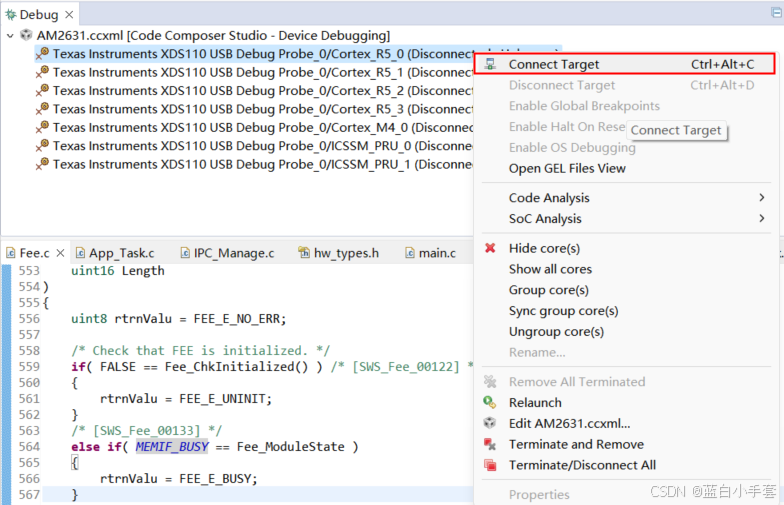Select Cortex_R5_0 debug probe row
This screenshot has width=784, height=505.
tap(255, 54)
